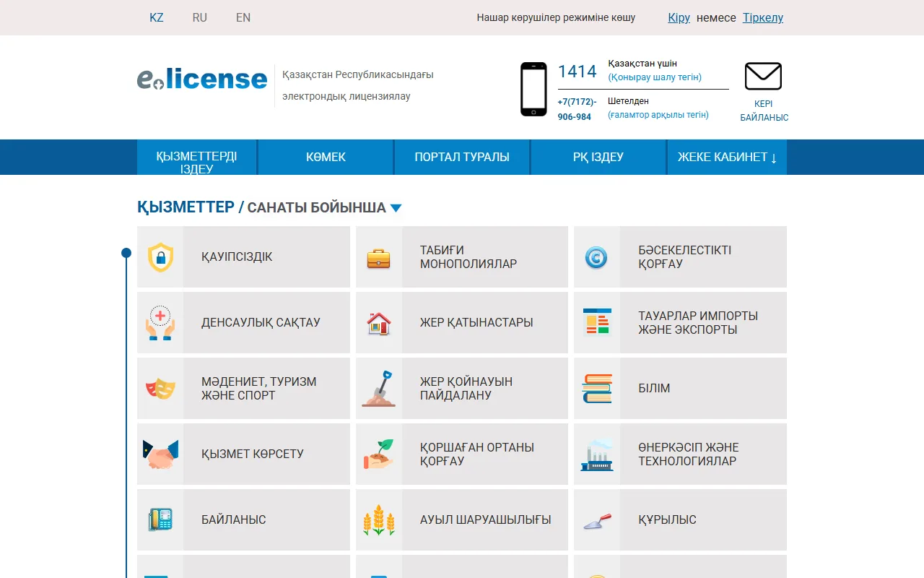
Task: Click the 1414 phone number
Action: point(577,71)
